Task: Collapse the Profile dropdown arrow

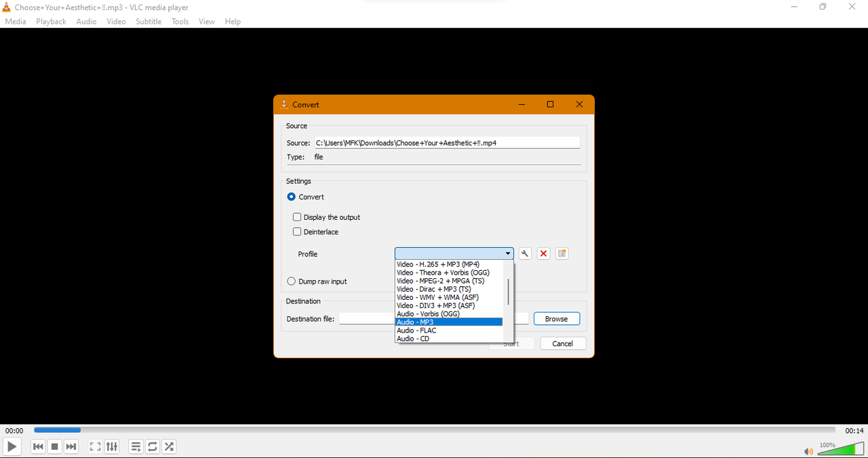Action: coord(508,254)
